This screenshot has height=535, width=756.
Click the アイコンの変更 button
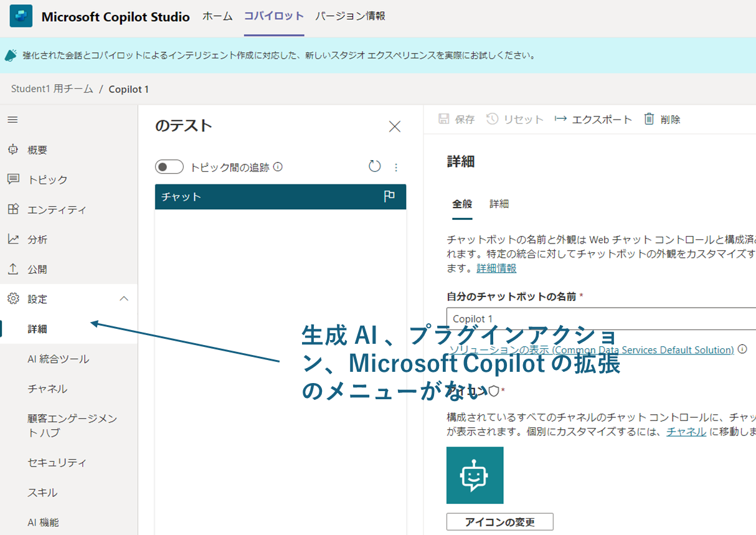tap(499, 522)
